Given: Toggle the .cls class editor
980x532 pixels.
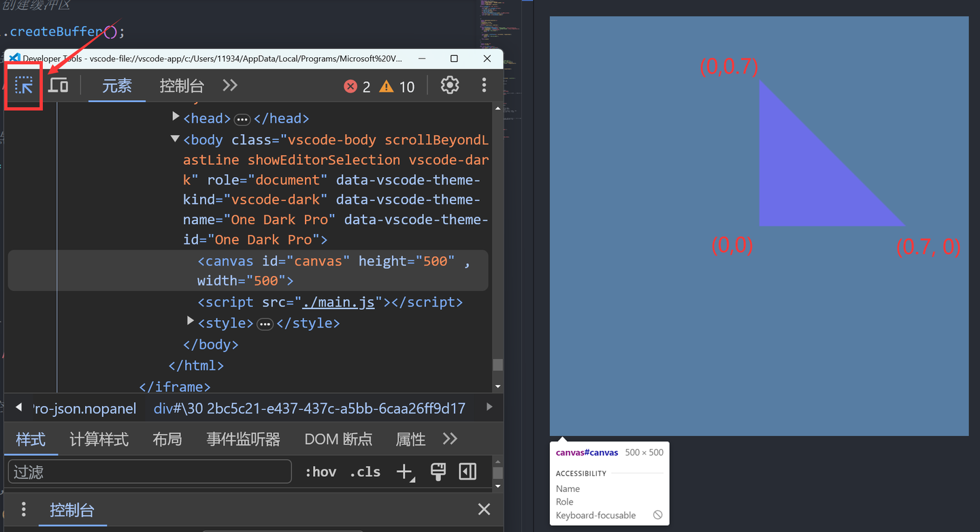Looking at the screenshot, I should [x=365, y=471].
